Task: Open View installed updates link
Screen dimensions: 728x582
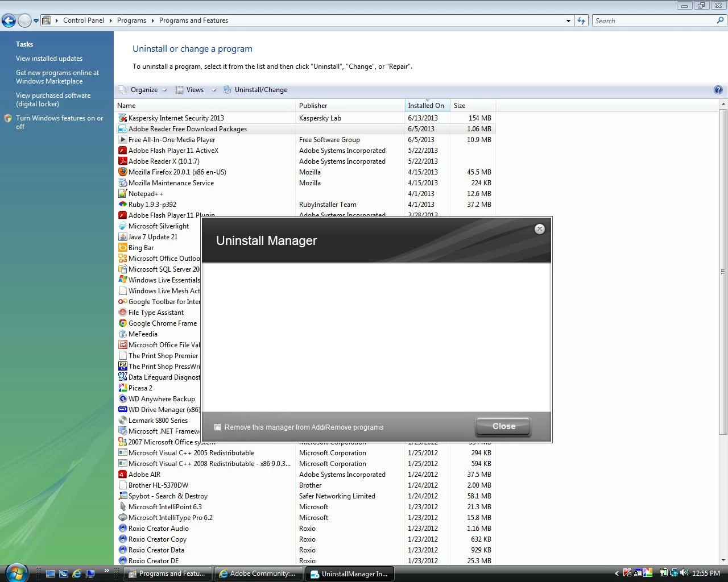Action: pyautogui.click(x=49, y=59)
